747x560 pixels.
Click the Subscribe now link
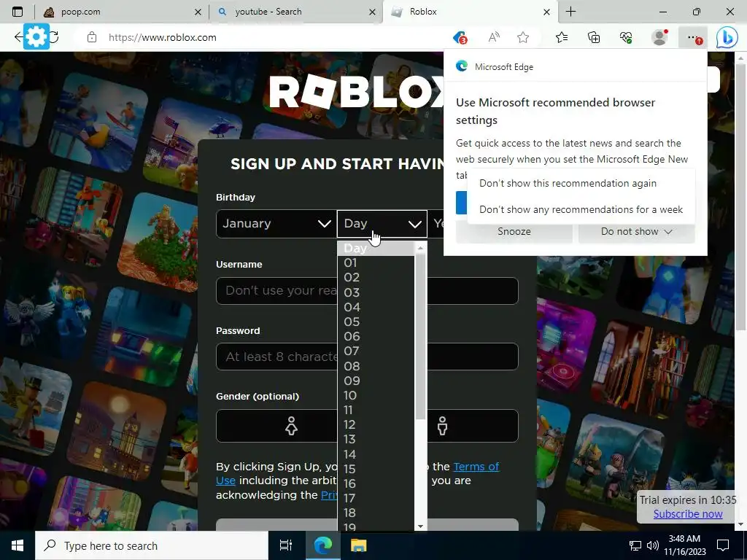tap(687, 514)
